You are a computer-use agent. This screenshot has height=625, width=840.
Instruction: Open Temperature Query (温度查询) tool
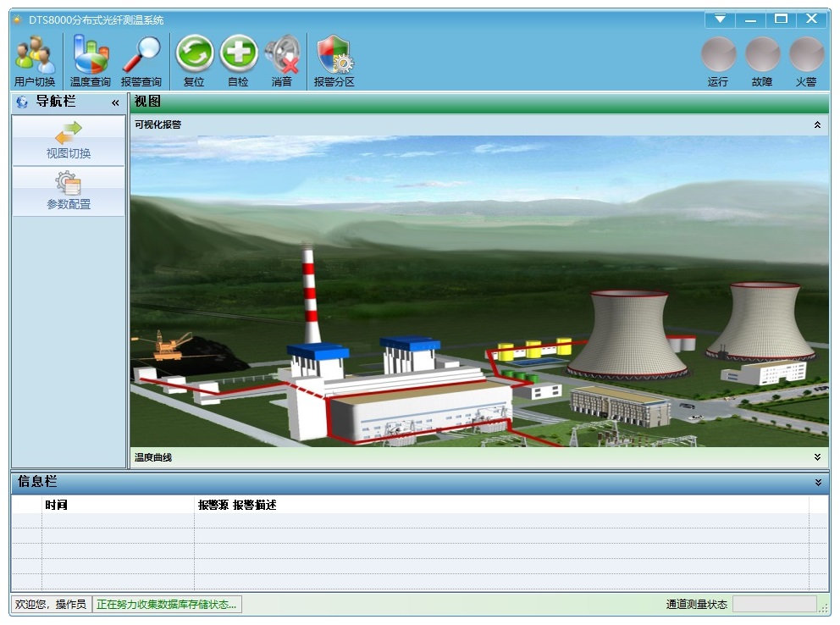(90, 62)
